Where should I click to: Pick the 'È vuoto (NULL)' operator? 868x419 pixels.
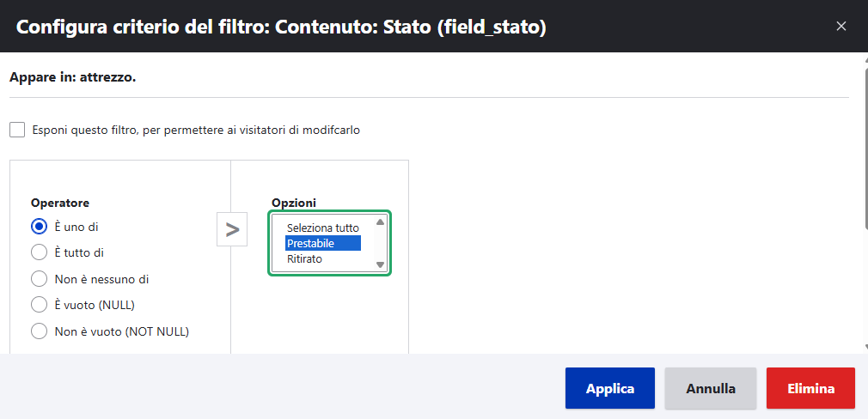click(39, 304)
